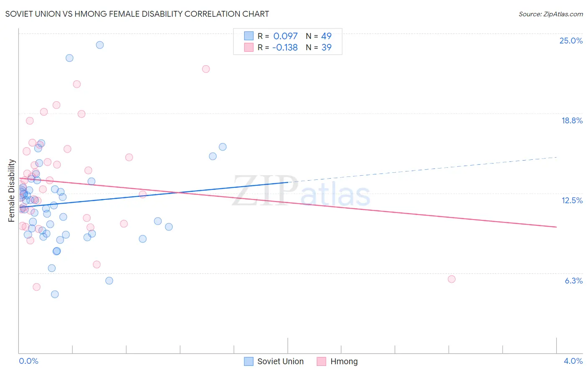Screen dimensions: 588x373
Task: Click the 6.3% y-axis label
Action: (x=573, y=281)
